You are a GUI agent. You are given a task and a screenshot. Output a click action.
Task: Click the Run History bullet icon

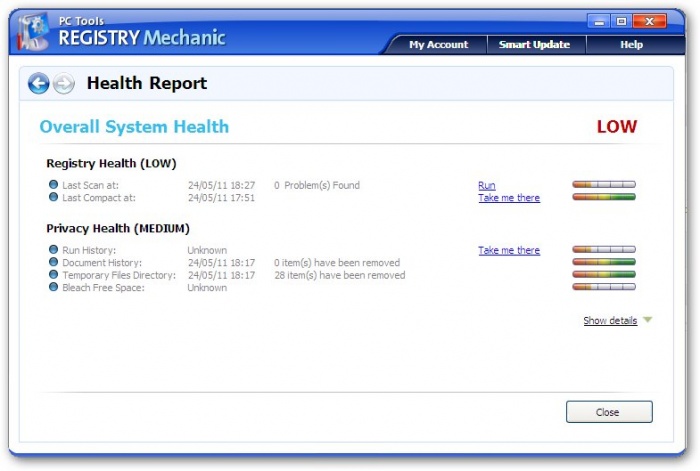pyautogui.click(x=54, y=249)
